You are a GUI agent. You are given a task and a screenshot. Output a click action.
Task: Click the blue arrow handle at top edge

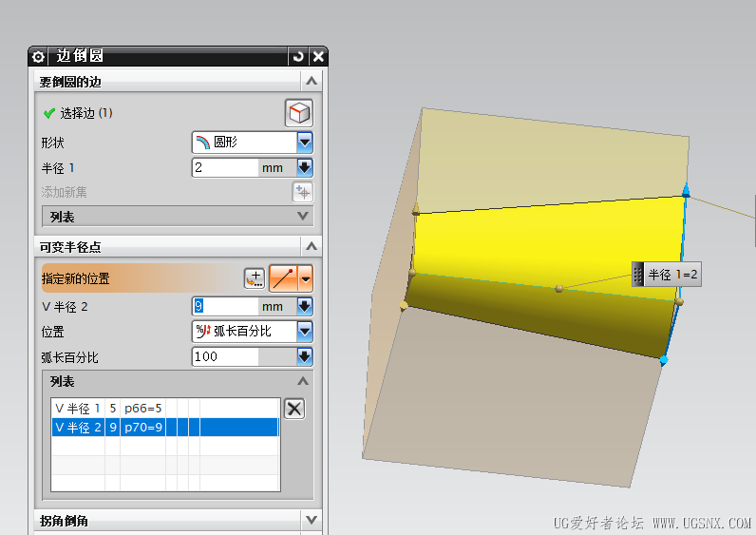[686, 190]
